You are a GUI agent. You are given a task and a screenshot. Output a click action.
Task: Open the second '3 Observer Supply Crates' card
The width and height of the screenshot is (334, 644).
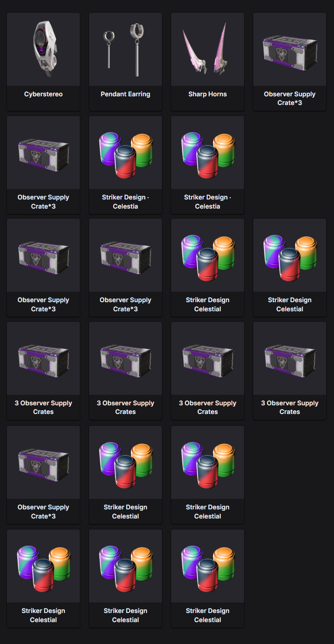[125, 371]
